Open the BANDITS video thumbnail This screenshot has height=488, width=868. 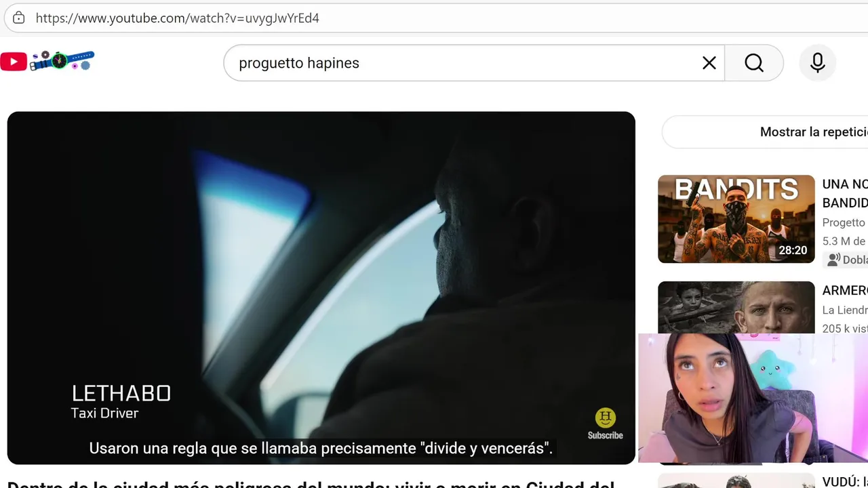point(736,219)
